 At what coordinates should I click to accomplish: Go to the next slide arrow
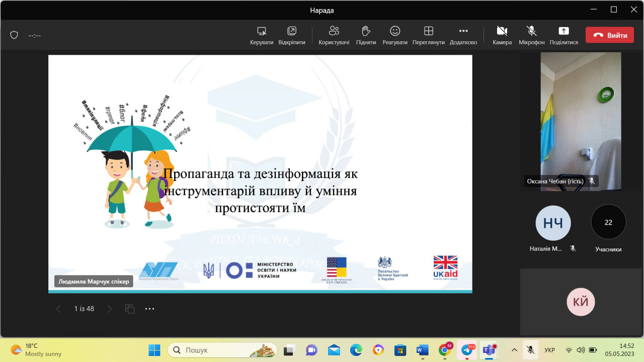110,309
